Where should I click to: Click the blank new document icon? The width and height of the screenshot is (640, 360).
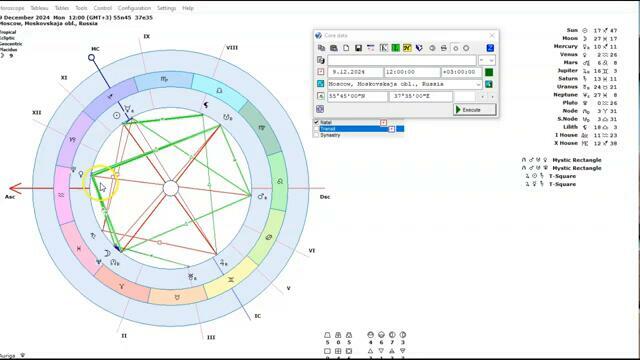point(346,48)
